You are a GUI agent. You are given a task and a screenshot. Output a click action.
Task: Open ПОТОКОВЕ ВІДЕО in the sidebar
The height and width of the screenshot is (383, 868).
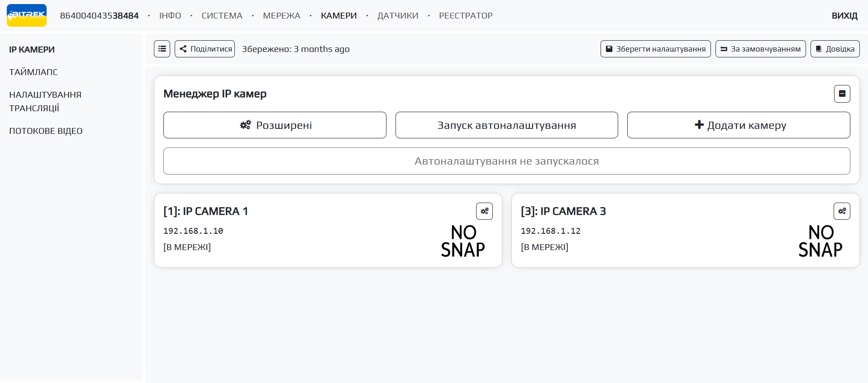46,131
